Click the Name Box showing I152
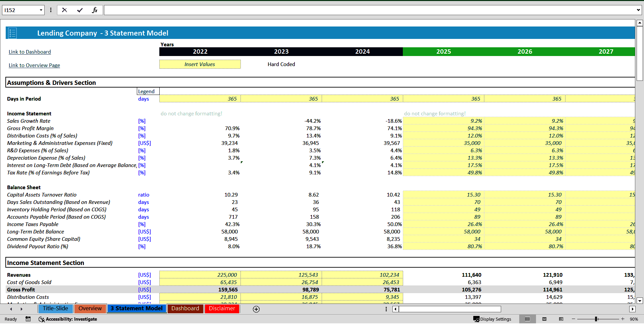This screenshot has height=324, width=644. 20,10
